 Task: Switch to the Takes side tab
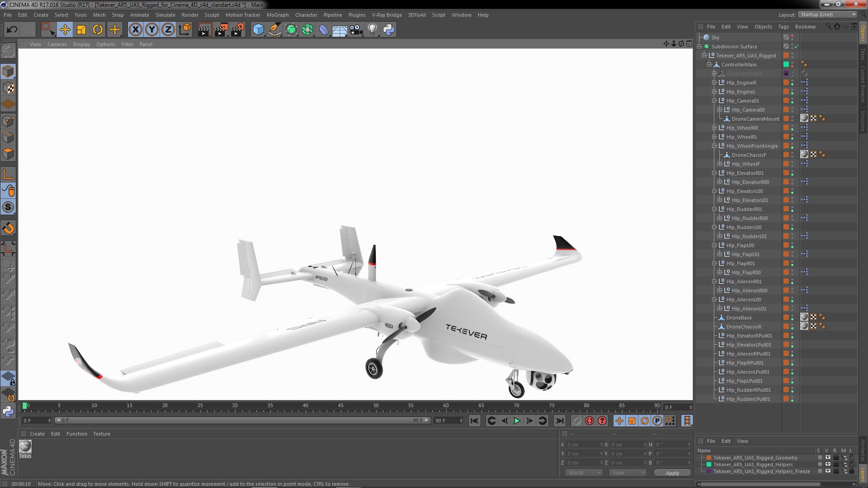[863, 54]
